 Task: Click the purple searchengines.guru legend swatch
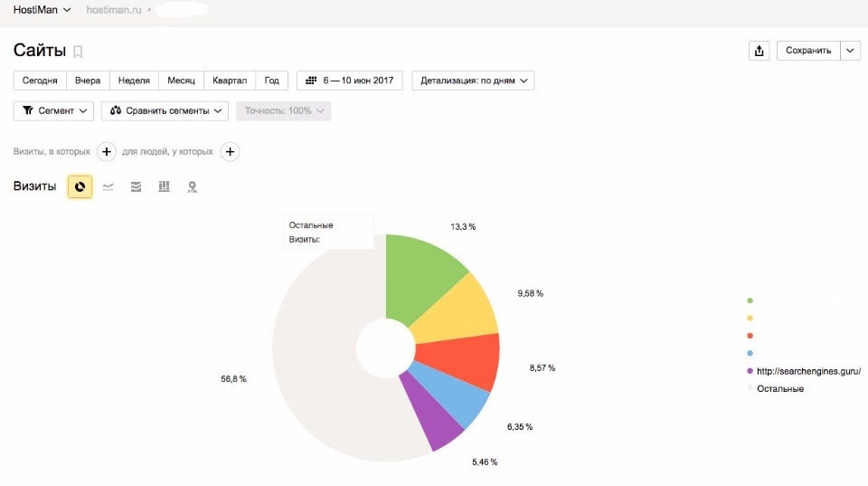(750, 371)
